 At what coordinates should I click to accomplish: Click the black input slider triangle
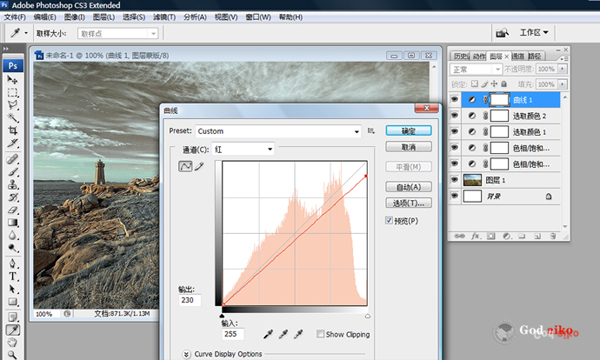222,316
